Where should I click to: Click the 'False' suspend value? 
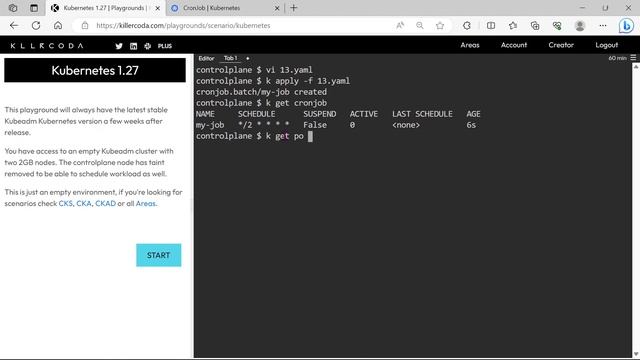click(315, 125)
